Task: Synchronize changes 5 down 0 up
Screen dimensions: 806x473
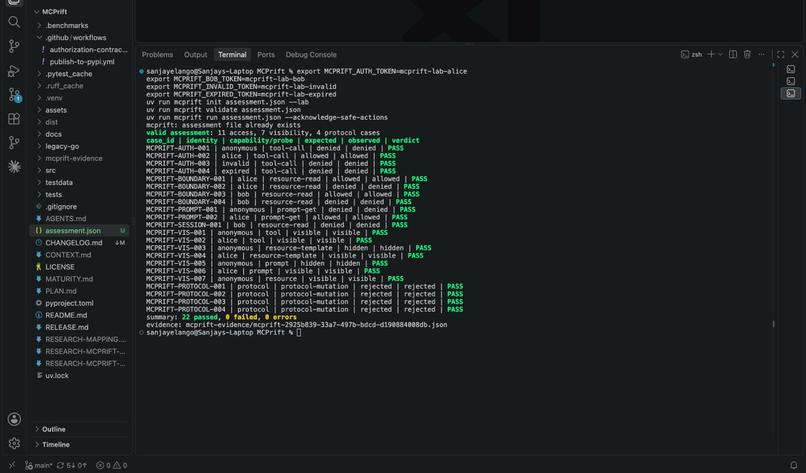Action: pyautogui.click(x=71, y=465)
